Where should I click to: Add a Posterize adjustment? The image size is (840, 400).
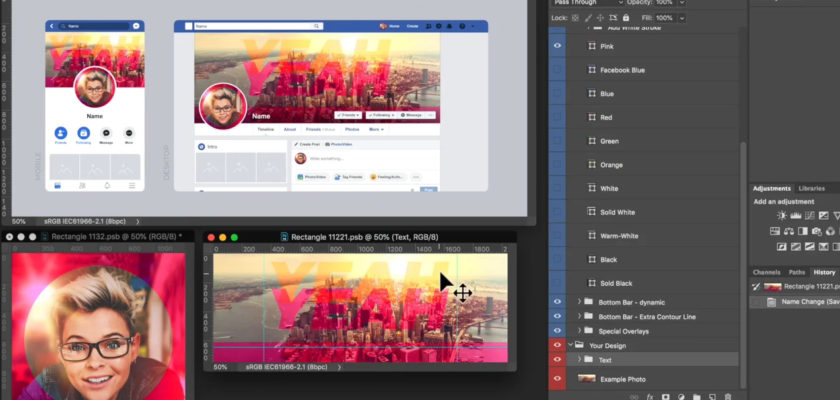click(x=796, y=247)
